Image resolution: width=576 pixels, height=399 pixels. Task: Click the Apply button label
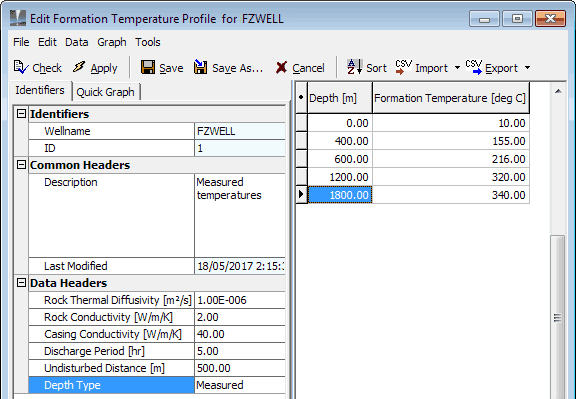(104, 68)
